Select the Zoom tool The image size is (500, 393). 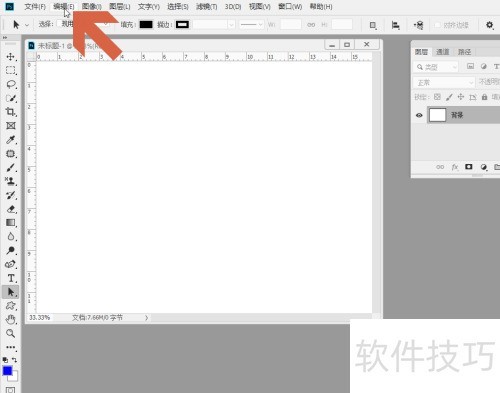[11, 333]
